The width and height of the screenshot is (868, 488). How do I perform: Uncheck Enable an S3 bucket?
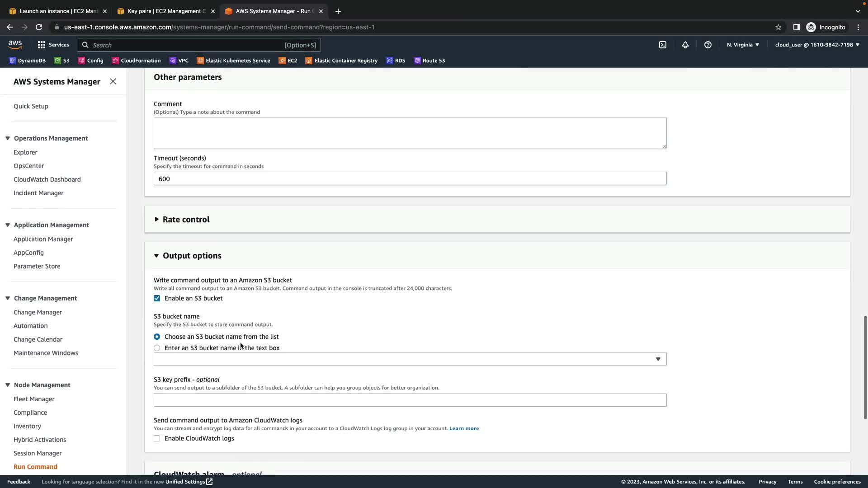coord(157,298)
